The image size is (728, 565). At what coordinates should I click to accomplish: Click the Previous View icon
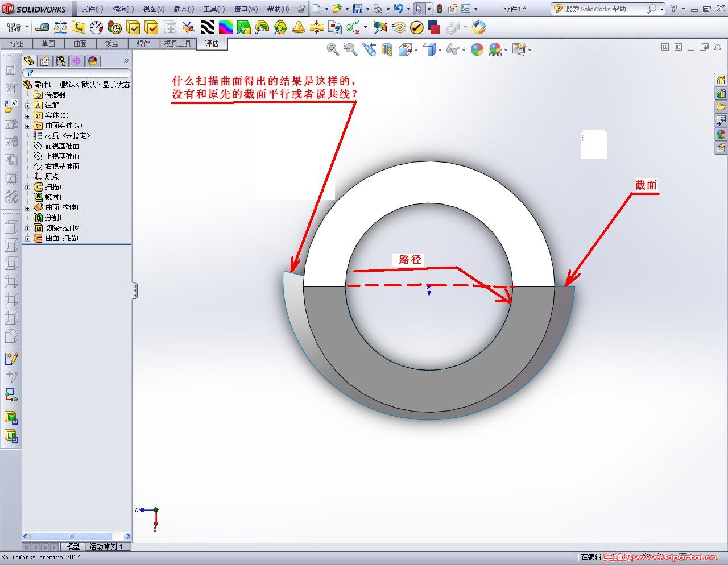pyautogui.click(x=369, y=50)
